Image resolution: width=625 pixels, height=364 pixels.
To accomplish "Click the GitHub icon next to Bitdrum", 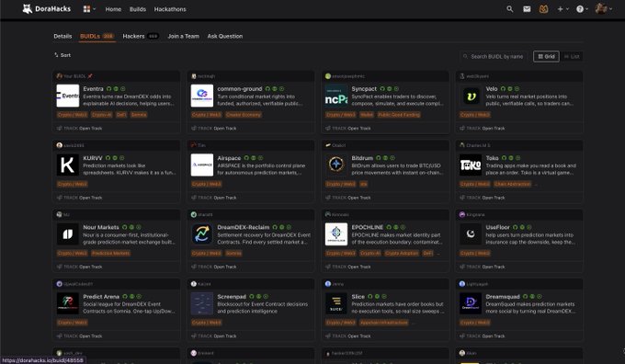I will pyautogui.click(x=379, y=158).
